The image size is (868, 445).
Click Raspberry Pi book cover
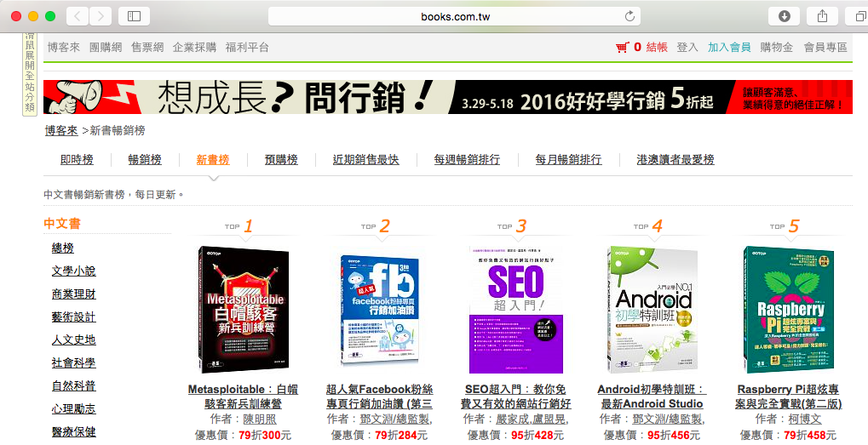pos(789,310)
